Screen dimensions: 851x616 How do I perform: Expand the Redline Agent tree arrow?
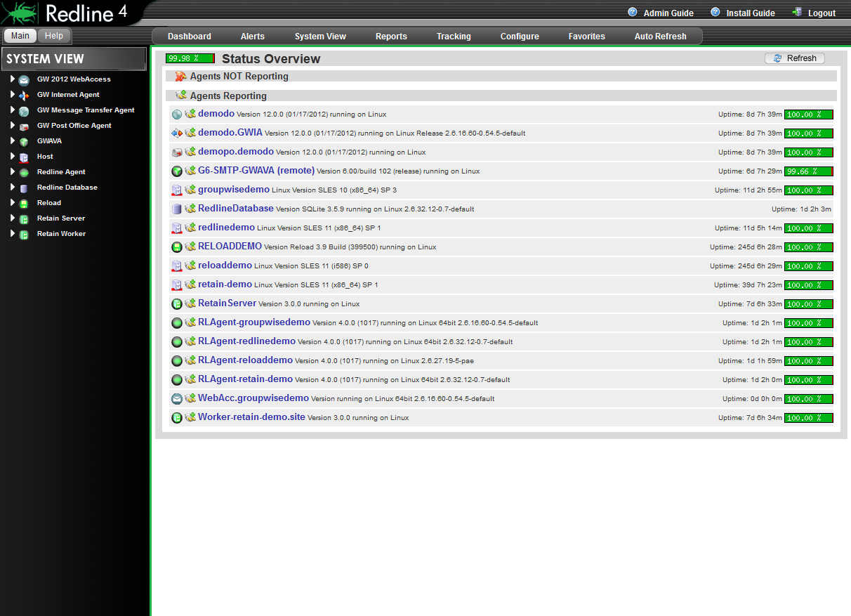coord(13,171)
